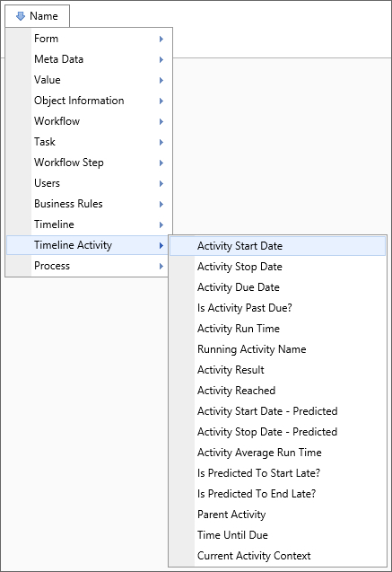This screenshot has height=572, width=392.
Task: Open the Object Information menu entry
Action: coord(89,101)
